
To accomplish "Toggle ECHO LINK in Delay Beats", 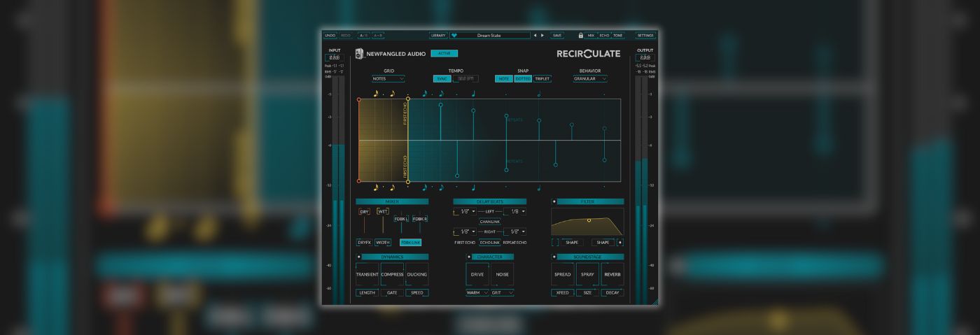I will point(489,243).
